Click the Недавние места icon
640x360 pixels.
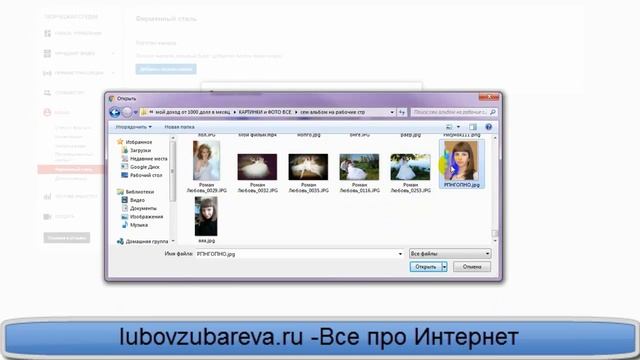pos(125,158)
